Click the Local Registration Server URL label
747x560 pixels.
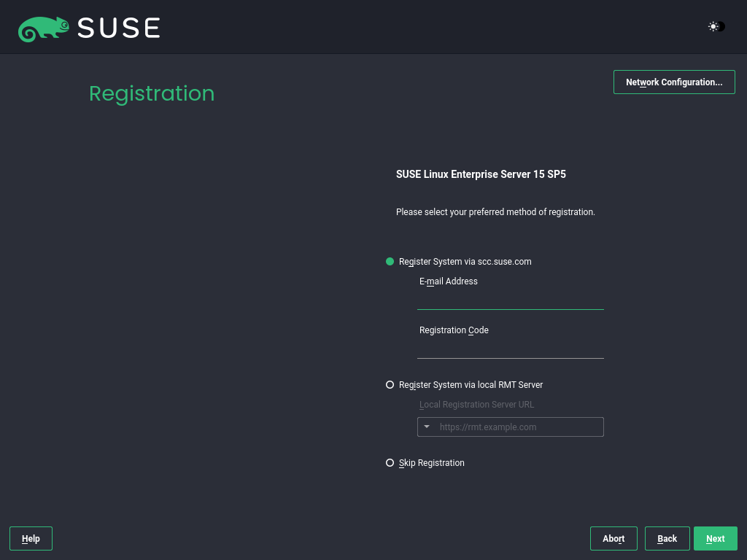tap(476, 404)
